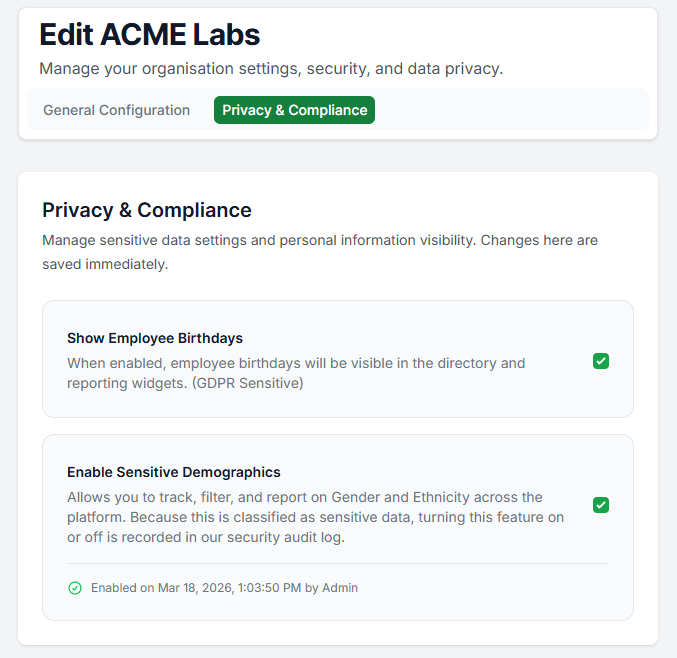The image size is (677, 658).
Task: Switch to the General Configuration tab
Action: (116, 110)
